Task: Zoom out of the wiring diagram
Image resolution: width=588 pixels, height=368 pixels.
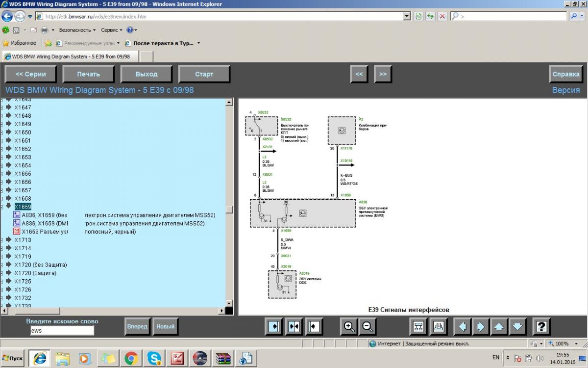Action: click(367, 326)
